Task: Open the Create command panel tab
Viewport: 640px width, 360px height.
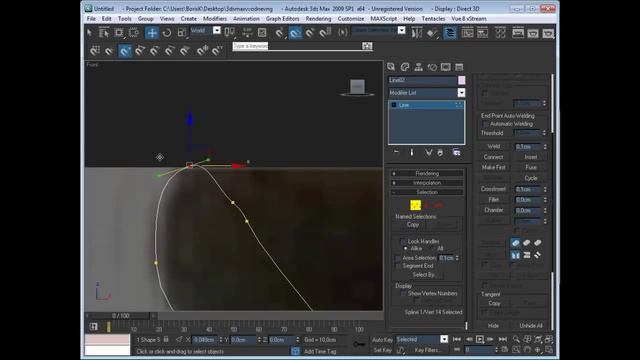Action: [391, 67]
